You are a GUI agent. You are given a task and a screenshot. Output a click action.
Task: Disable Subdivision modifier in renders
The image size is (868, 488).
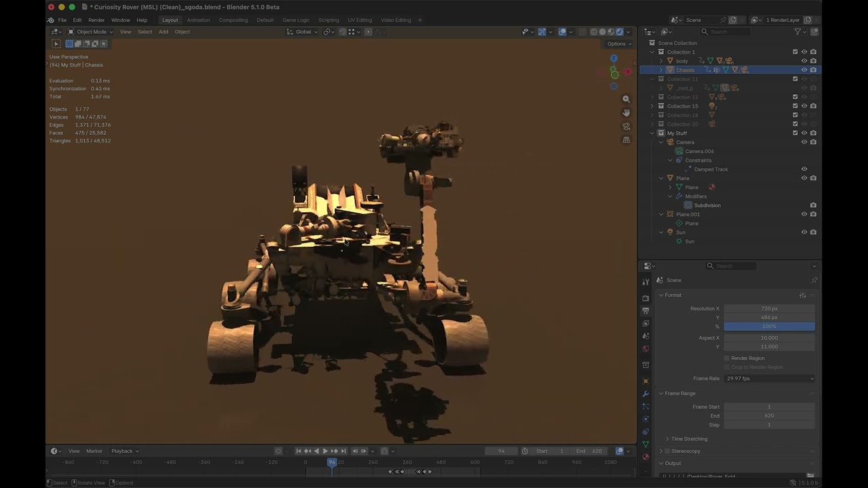(813, 205)
